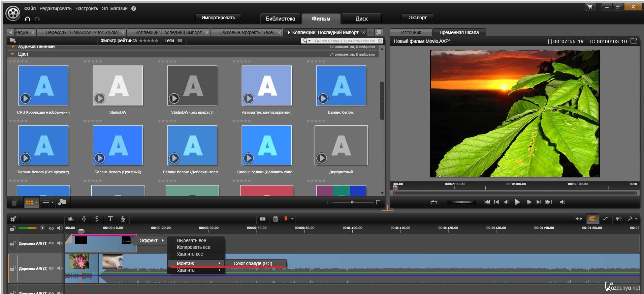Viewport: 644px width, 294px height.
Task: Mute audio of track A/V (2)
Action: pos(60,268)
